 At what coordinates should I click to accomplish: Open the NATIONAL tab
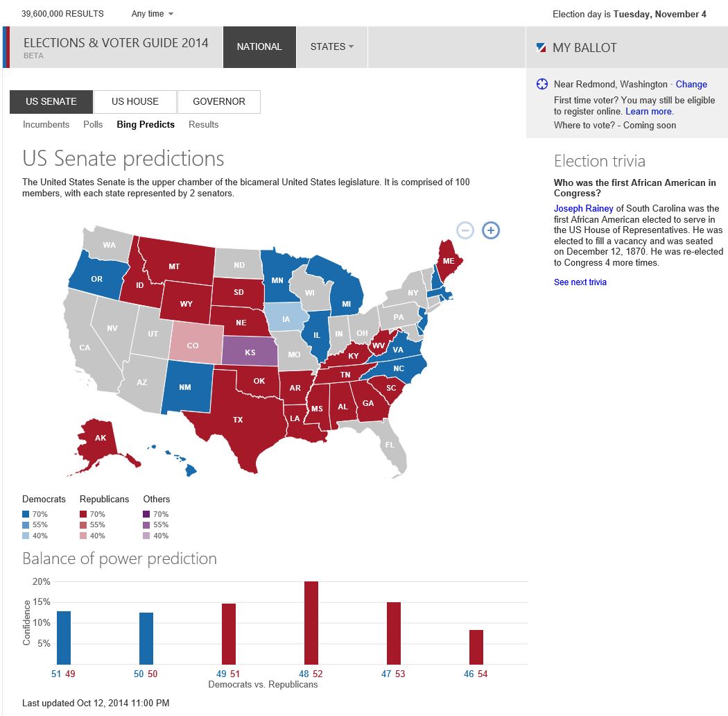[259, 47]
